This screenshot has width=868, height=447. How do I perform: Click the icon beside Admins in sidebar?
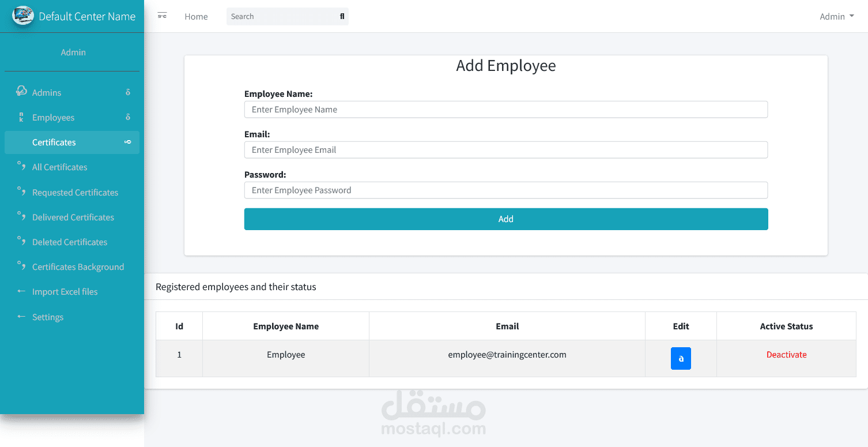(21, 91)
